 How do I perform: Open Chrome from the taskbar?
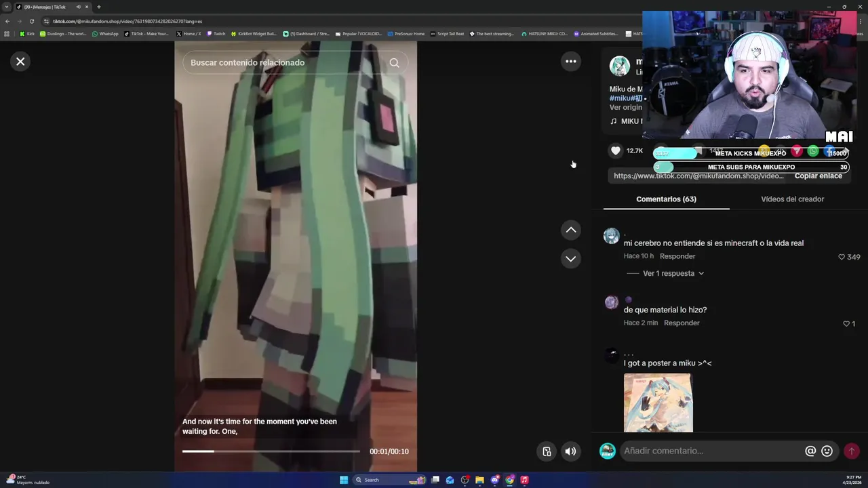coord(510,480)
